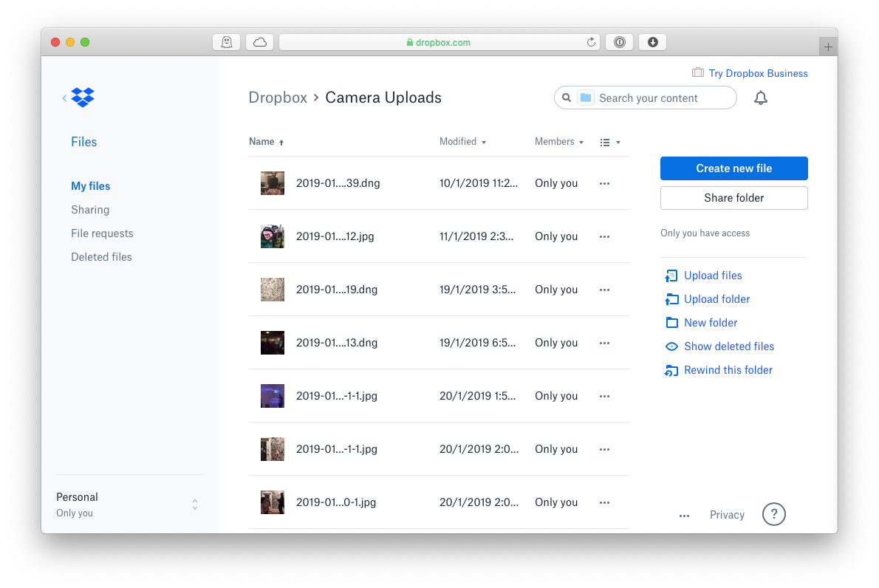Viewport: 879px width, 588px height.
Task: Click the Dropbox logo icon
Action: pyautogui.click(x=83, y=98)
